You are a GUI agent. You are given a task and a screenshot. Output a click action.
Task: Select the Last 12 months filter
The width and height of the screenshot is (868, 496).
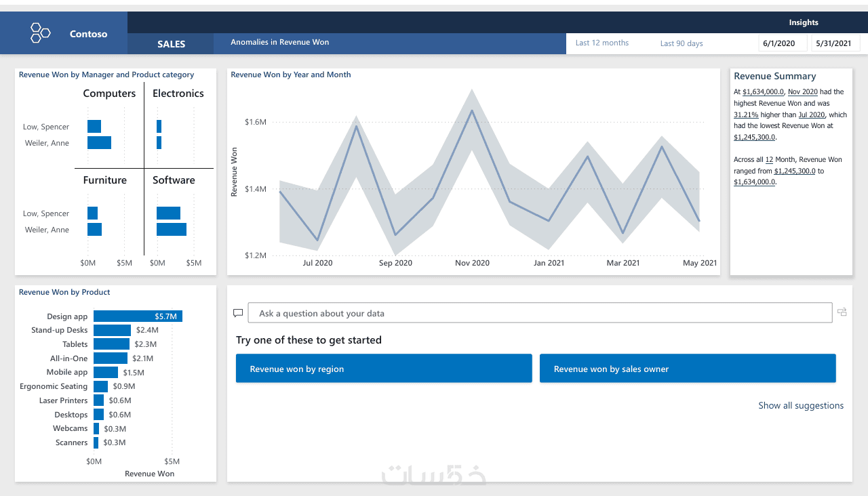[x=602, y=43]
